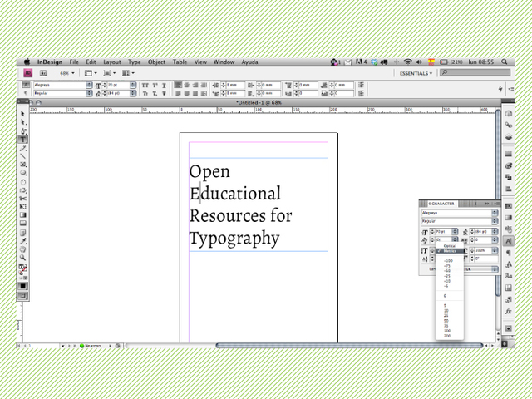Select the Eyedropper tool
This screenshot has width=532, height=399.
point(22,241)
